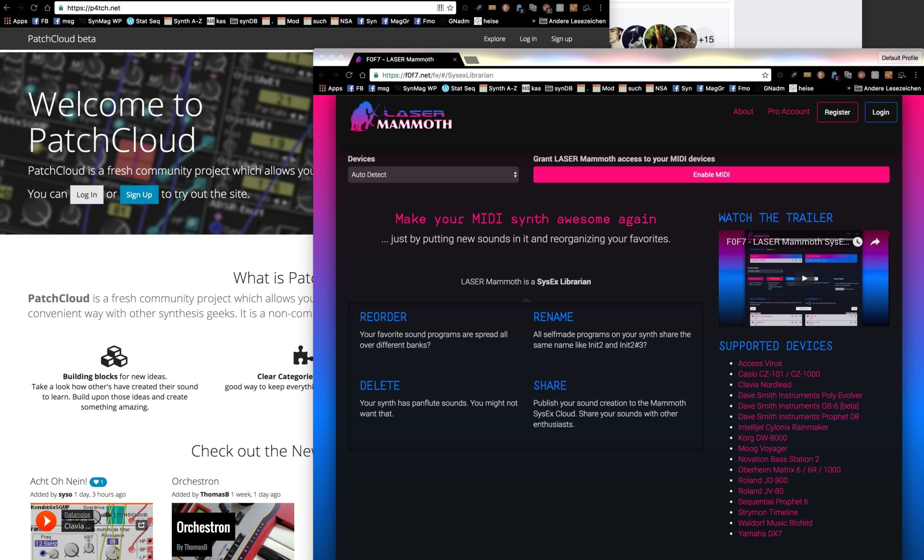Click the f0f7.net address bar
The image size is (924, 560).
pyautogui.click(x=568, y=75)
